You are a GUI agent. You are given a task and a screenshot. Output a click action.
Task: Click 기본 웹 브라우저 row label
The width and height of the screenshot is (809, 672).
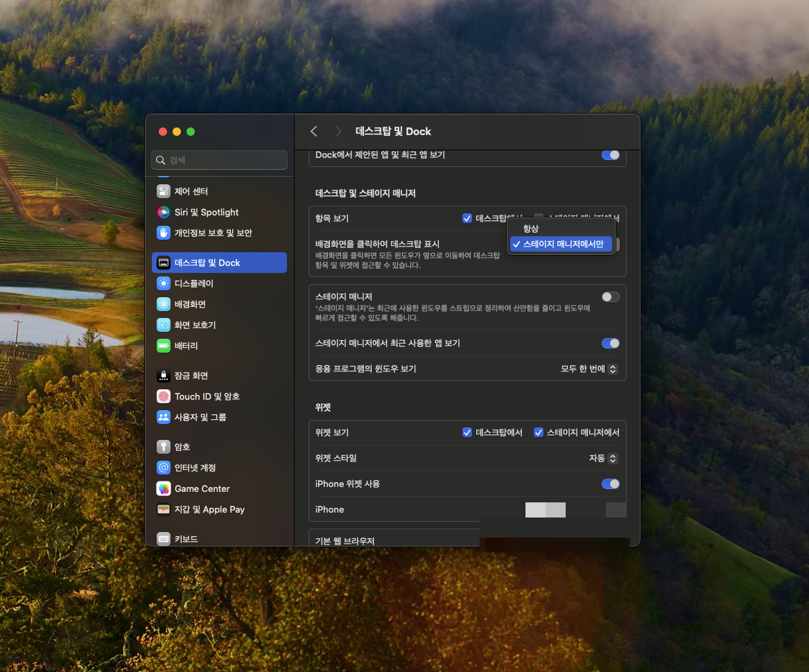345,541
